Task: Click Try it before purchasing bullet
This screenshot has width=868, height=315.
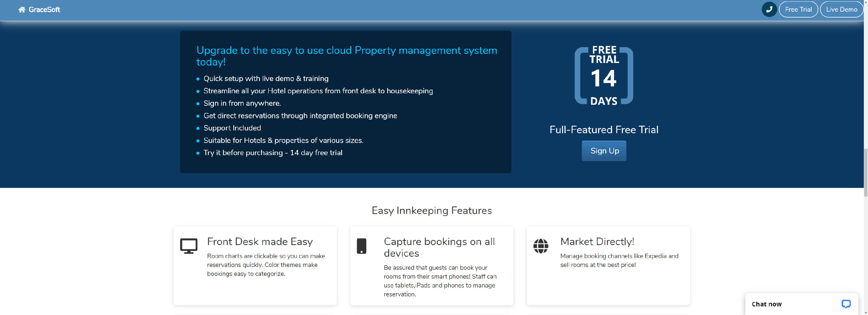Action: (273, 153)
